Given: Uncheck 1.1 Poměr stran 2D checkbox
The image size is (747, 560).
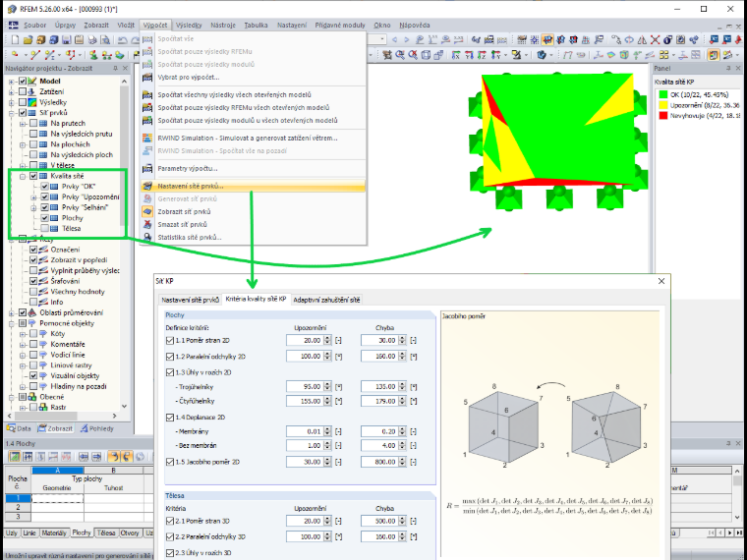Looking at the screenshot, I should (170, 341).
